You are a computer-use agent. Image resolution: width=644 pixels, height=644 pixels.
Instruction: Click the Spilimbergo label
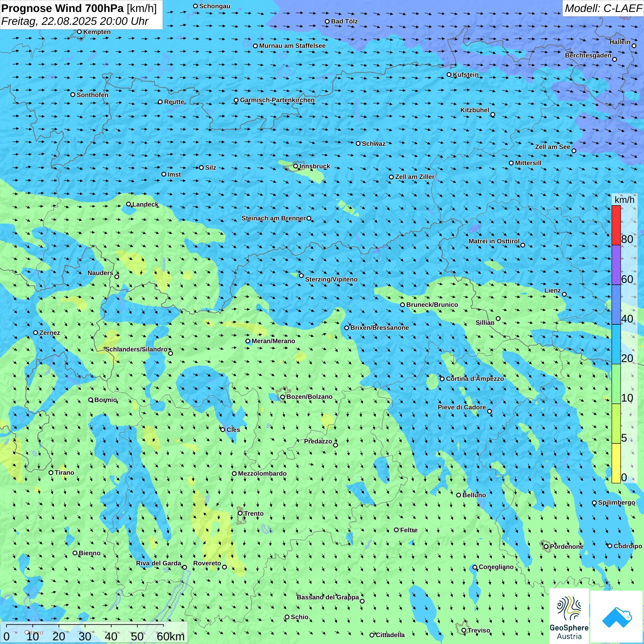(616, 502)
